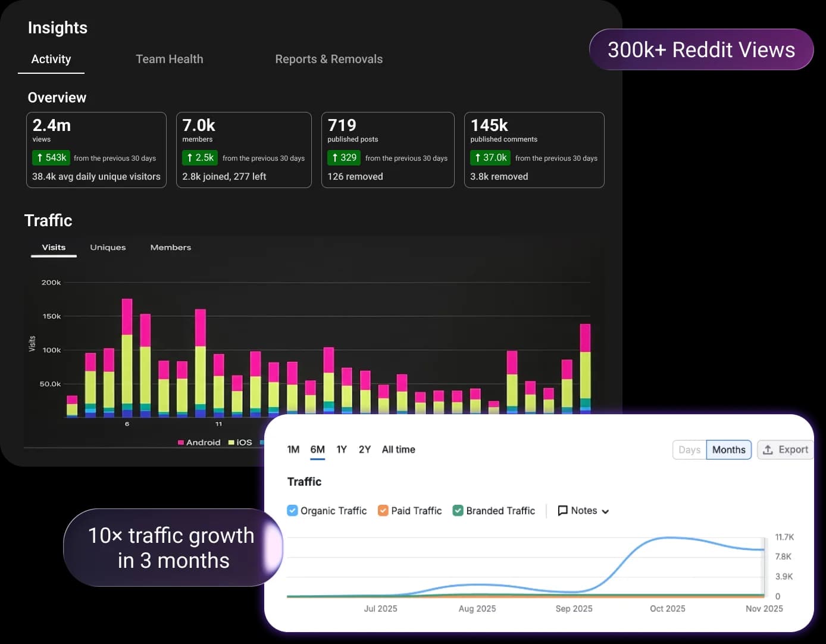Show the Uniques traffic chart tab

(108, 248)
